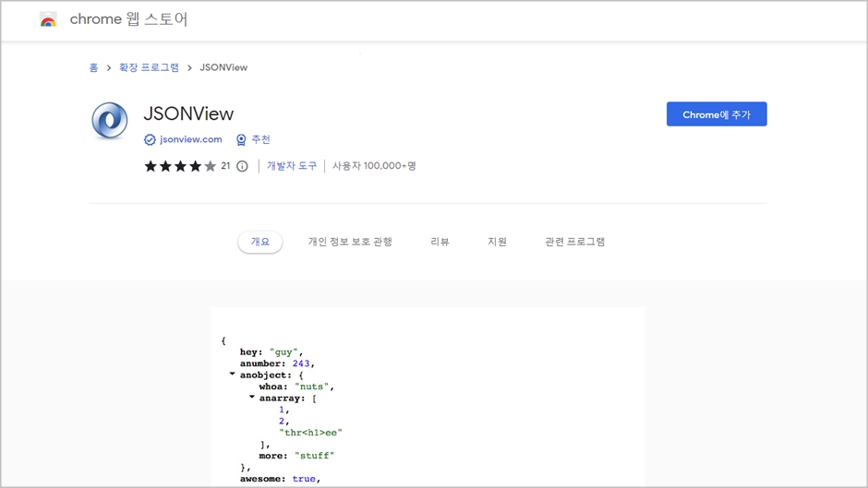
Task: Click the breadcrumb chevron before JSONView
Action: tap(189, 67)
